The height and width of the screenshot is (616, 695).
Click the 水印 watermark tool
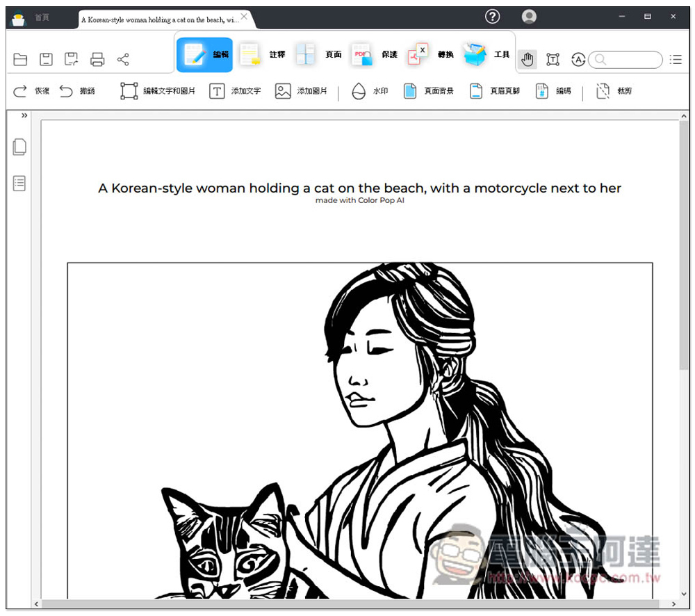(x=369, y=91)
